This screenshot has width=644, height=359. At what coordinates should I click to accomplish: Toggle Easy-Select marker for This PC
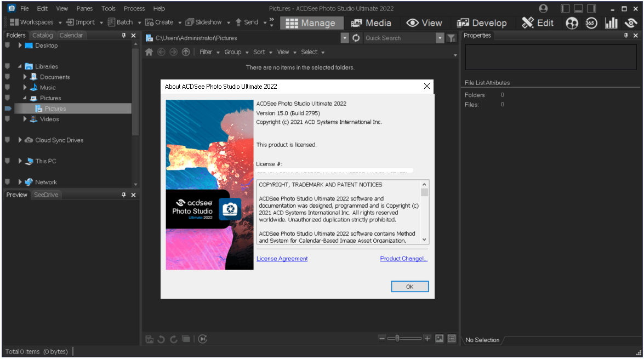point(7,161)
